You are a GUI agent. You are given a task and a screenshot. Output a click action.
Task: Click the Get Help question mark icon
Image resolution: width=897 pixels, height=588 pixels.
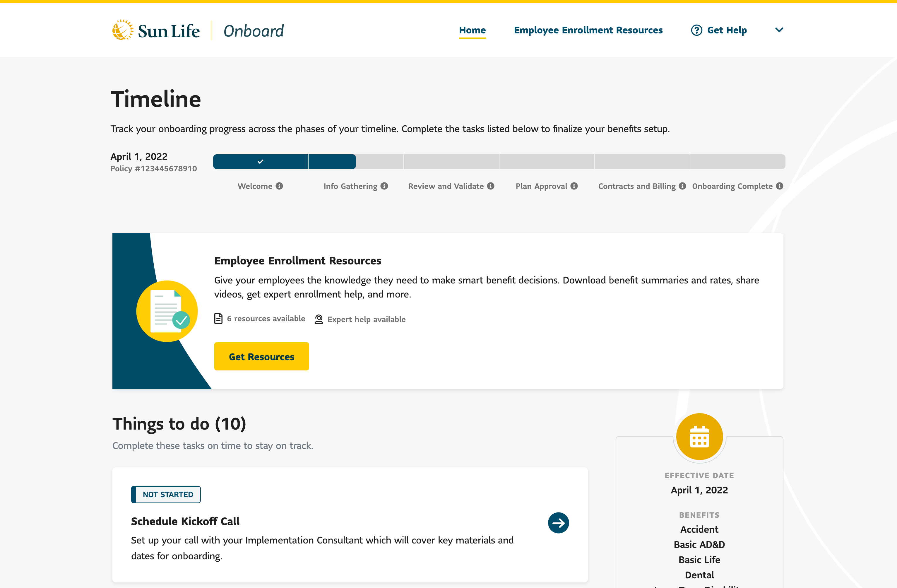(x=696, y=30)
